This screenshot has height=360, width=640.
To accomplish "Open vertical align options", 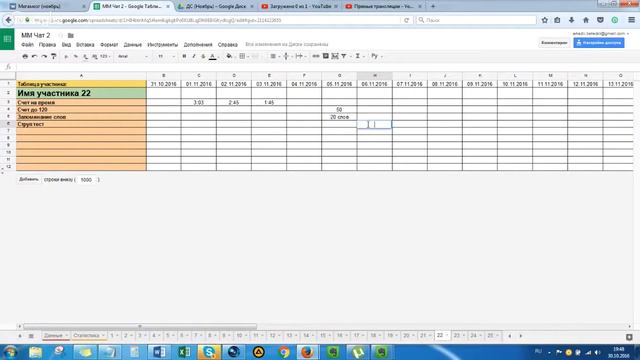I will coord(287,56).
